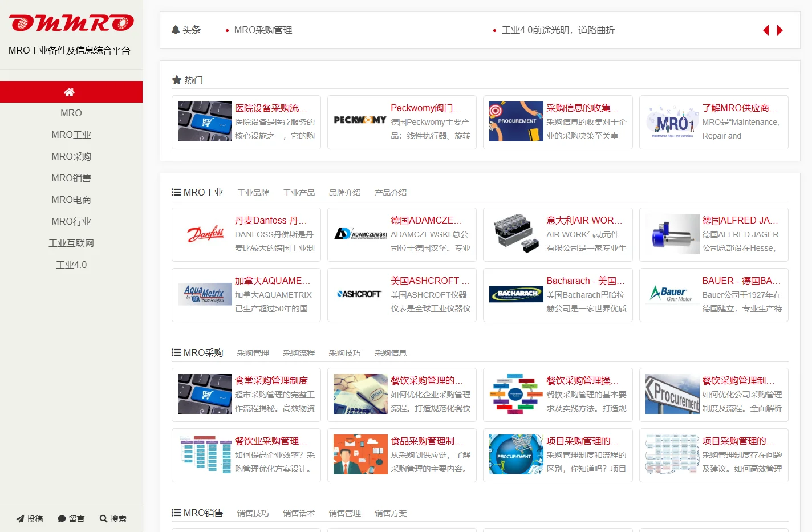Screen dimensions: 812x532
Task: Open 搜索 search in sidebar footer
Action: click(113, 519)
